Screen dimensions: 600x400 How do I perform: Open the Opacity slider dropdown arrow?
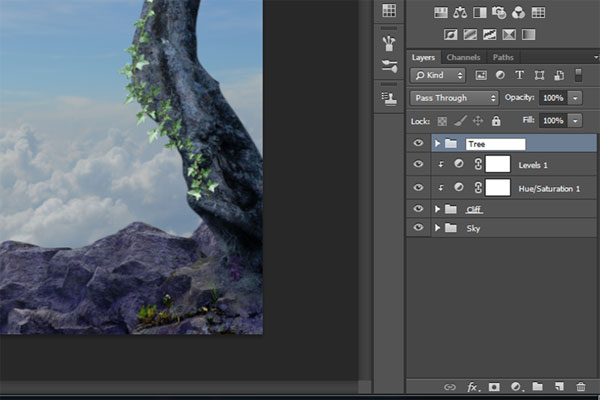pos(576,98)
